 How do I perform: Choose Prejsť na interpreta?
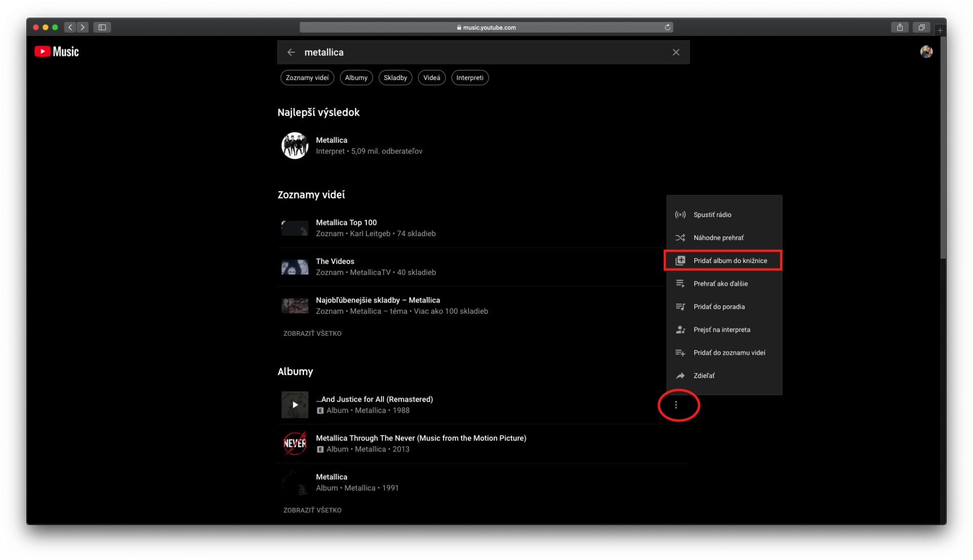[x=724, y=329]
